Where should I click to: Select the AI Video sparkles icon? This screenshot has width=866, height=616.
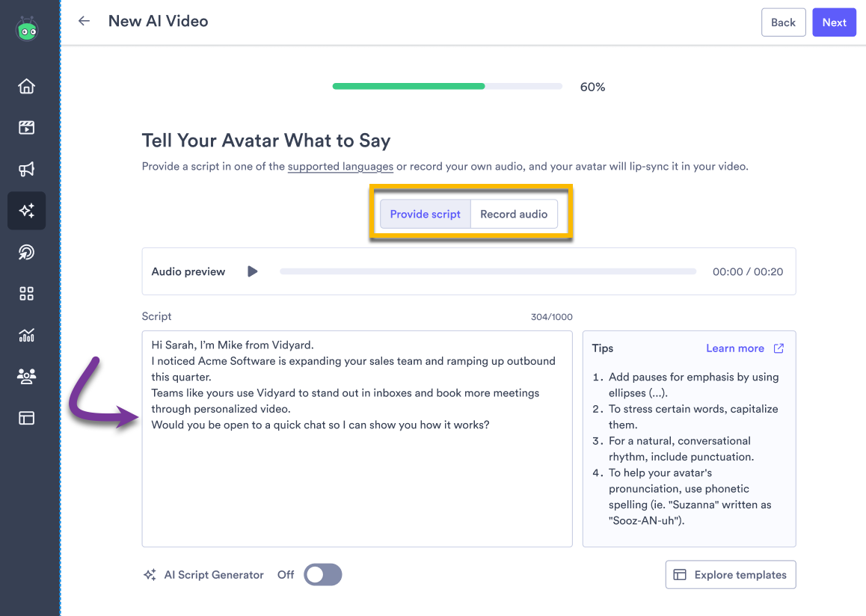point(26,211)
